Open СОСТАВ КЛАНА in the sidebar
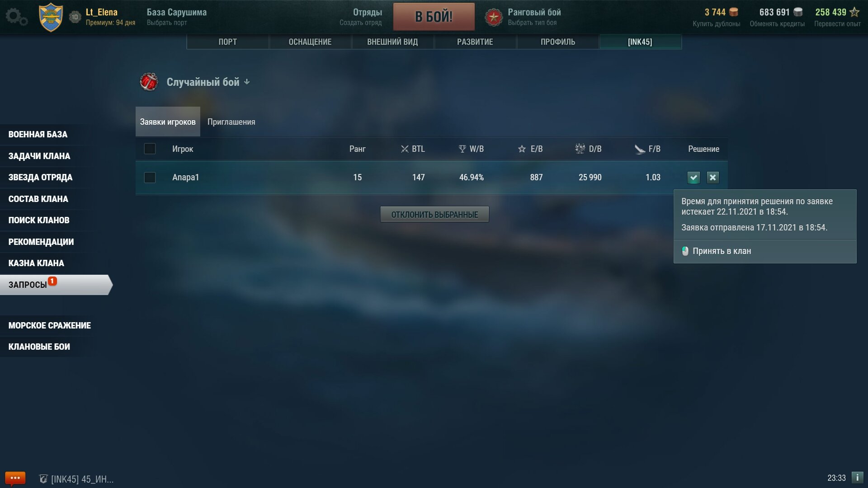The width and height of the screenshot is (868, 488). click(x=38, y=199)
